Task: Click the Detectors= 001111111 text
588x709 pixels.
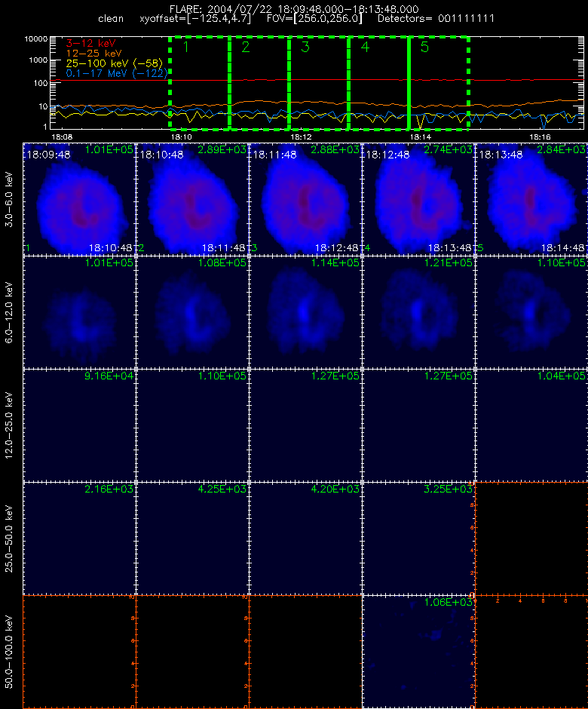Action: coord(436,19)
